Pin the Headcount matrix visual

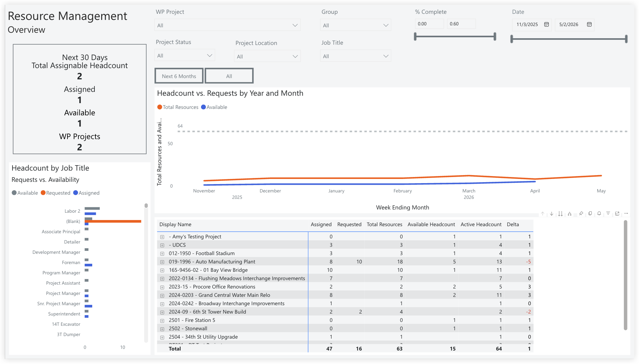[581, 214]
